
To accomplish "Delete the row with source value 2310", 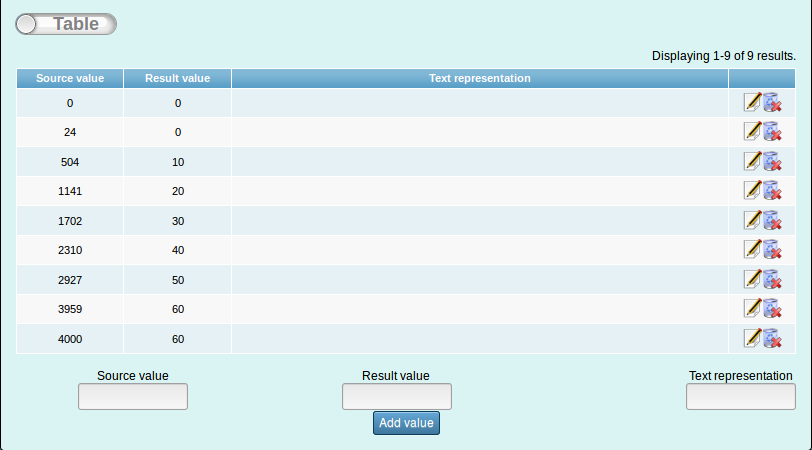I will (x=772, y=250).
